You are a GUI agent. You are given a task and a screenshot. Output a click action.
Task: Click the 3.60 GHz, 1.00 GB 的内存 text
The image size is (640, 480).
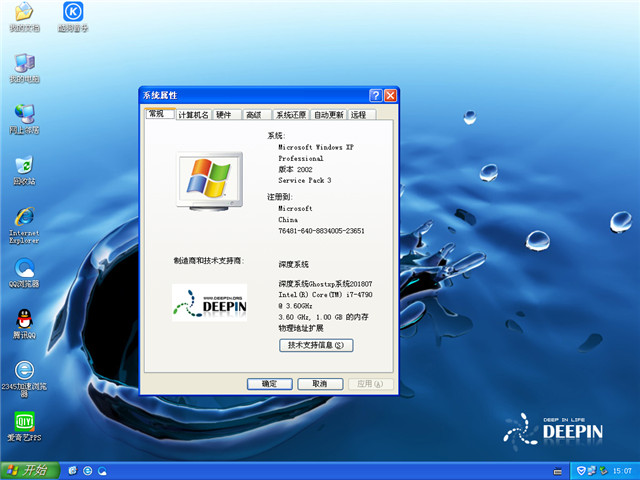(323, 317)
